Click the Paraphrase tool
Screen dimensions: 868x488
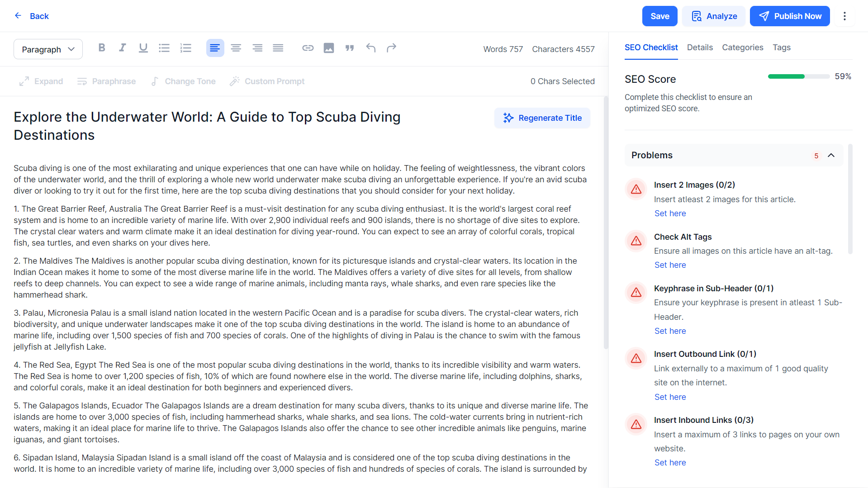106,81
